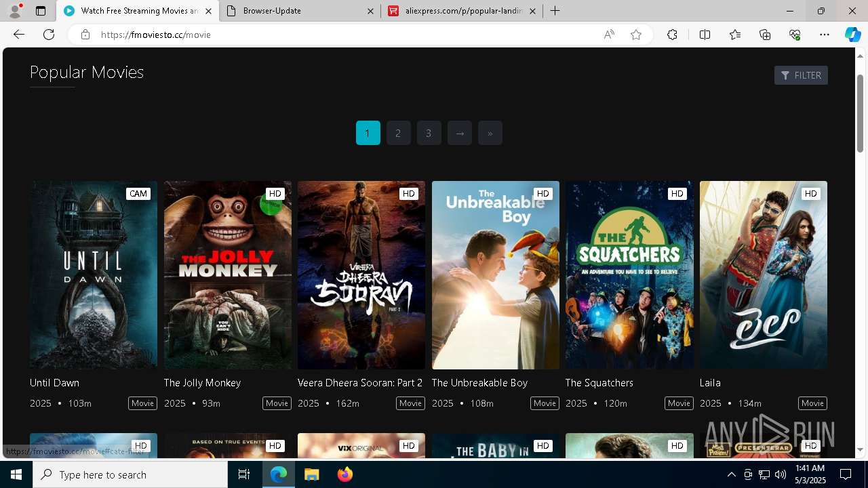Launch Firefox from the taskbar

point(344,474)
